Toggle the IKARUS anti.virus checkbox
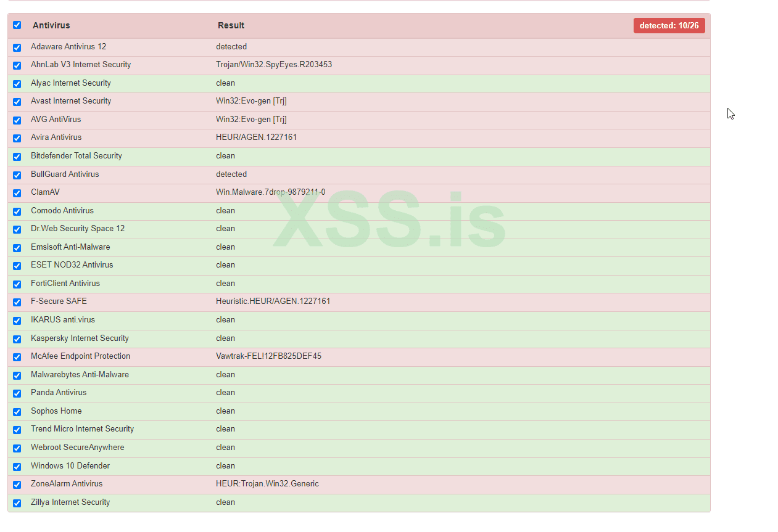 click(x=17, y=321)
